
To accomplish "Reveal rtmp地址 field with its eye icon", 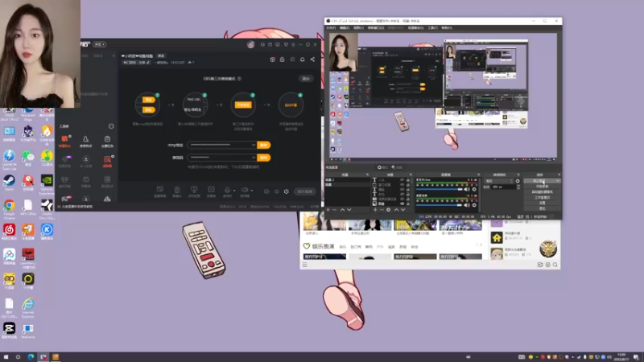I will pyautogui.click(x=254, y=145).
